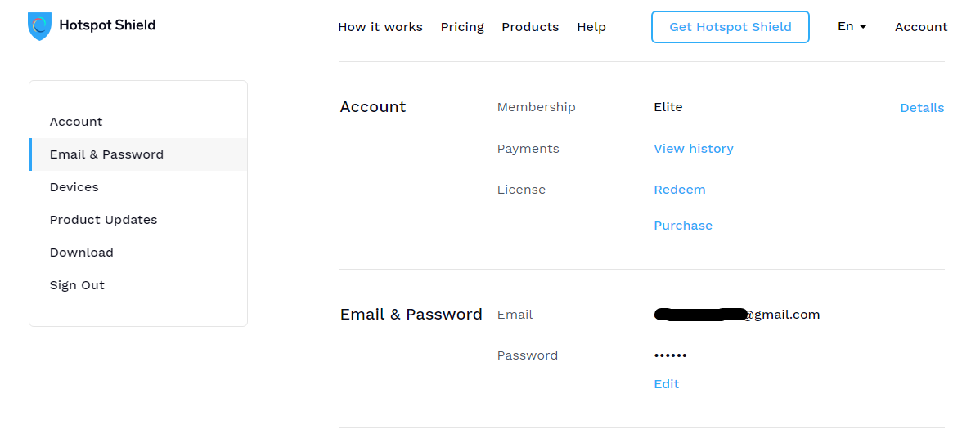Sign Out from the sidebar
Screen dimensions: 980x447
click(138, 285)
